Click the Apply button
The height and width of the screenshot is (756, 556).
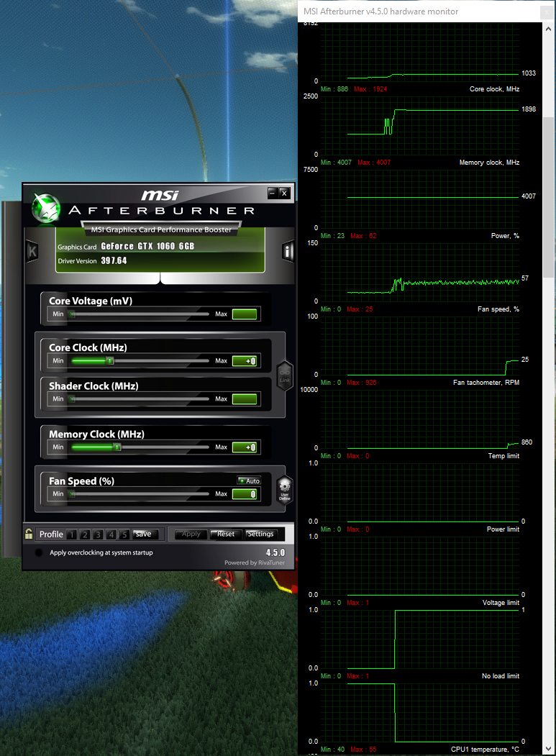point(191,534)
